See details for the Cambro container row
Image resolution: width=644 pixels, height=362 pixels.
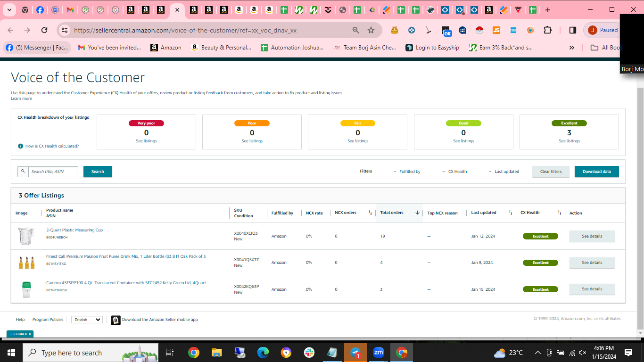[x=592, y=289]
